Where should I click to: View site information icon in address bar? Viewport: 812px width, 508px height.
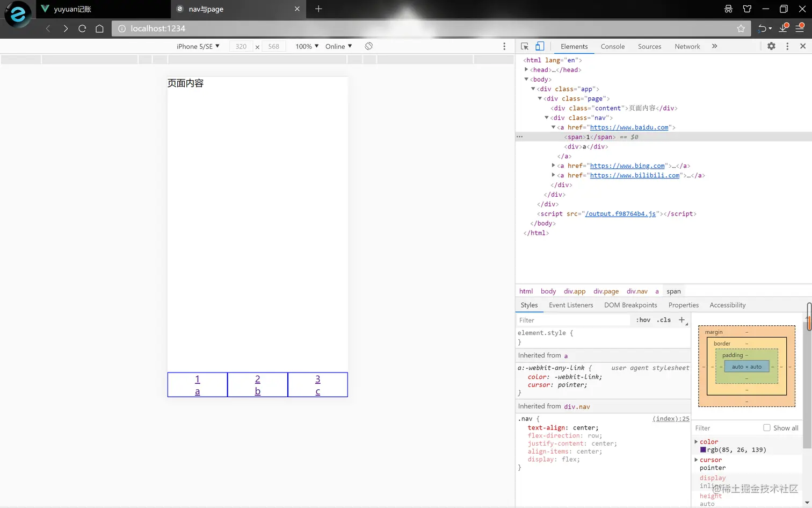tap(122, 28)
